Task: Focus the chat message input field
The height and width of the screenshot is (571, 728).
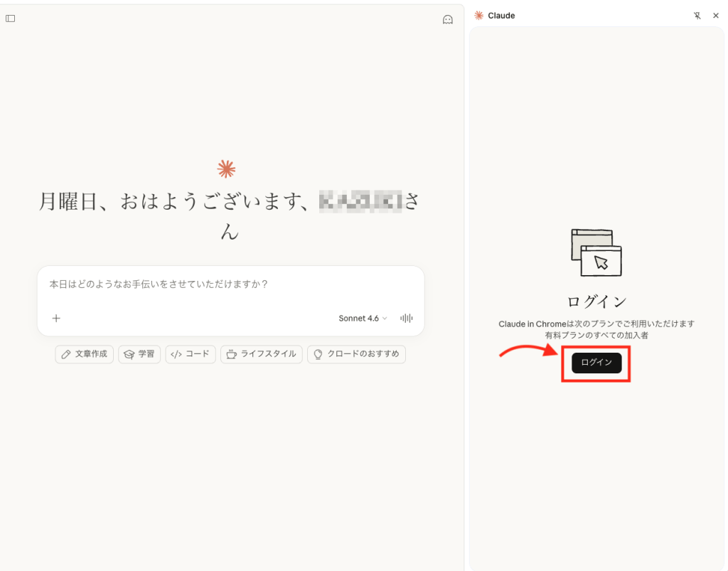Action: [230, 284]
